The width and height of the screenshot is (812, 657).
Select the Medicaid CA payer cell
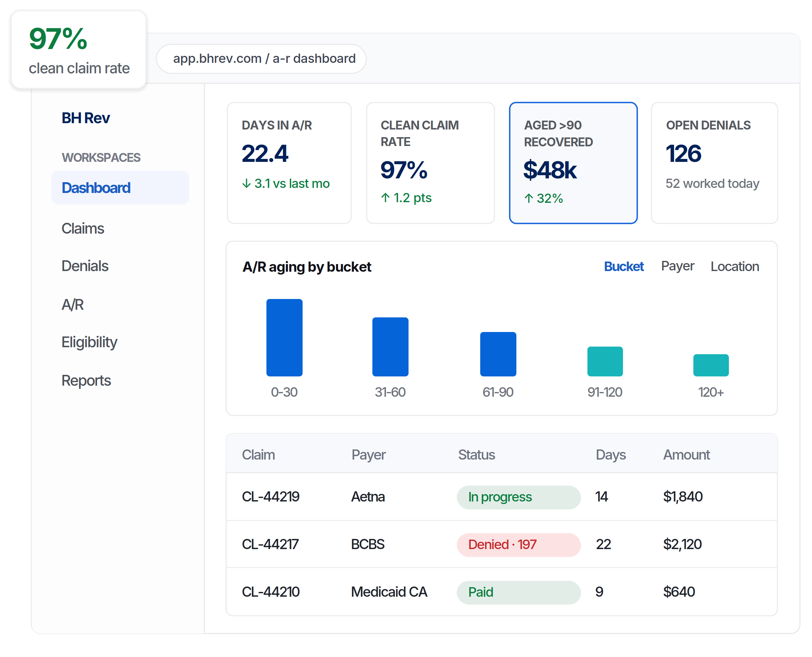pos(389,592)
